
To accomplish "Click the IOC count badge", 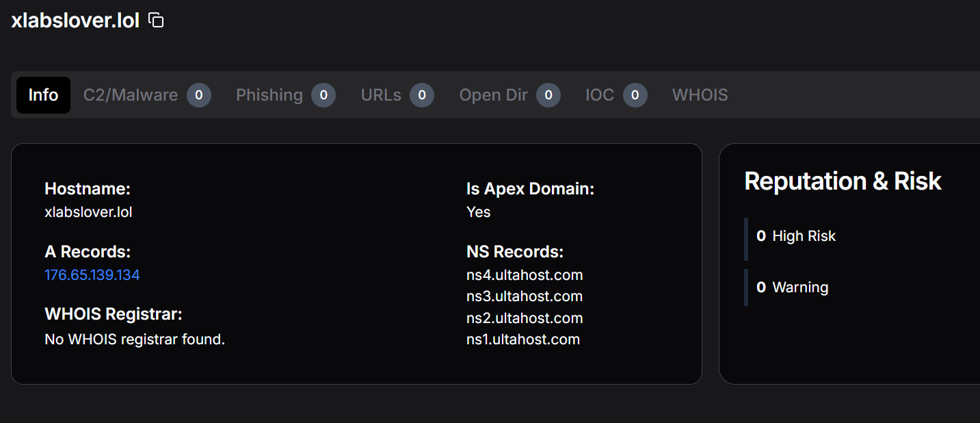I will tap(635, 95).
